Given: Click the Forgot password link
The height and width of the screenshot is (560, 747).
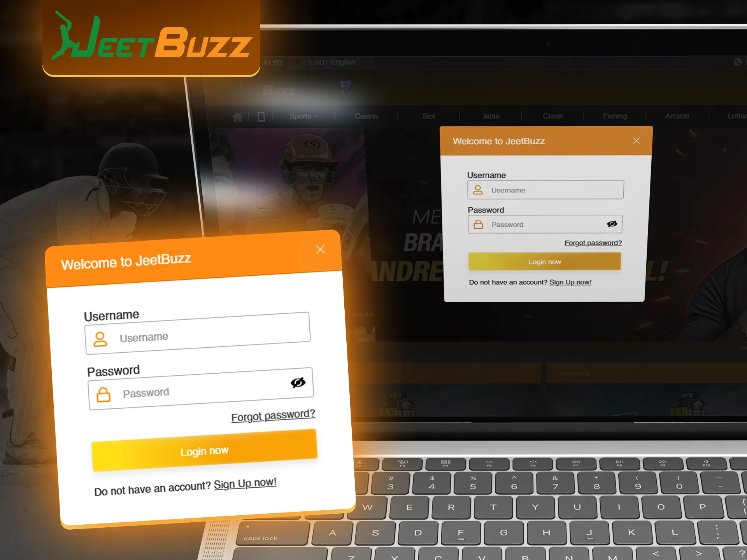Looking at the screenshot, I should [x=273, y=414].
